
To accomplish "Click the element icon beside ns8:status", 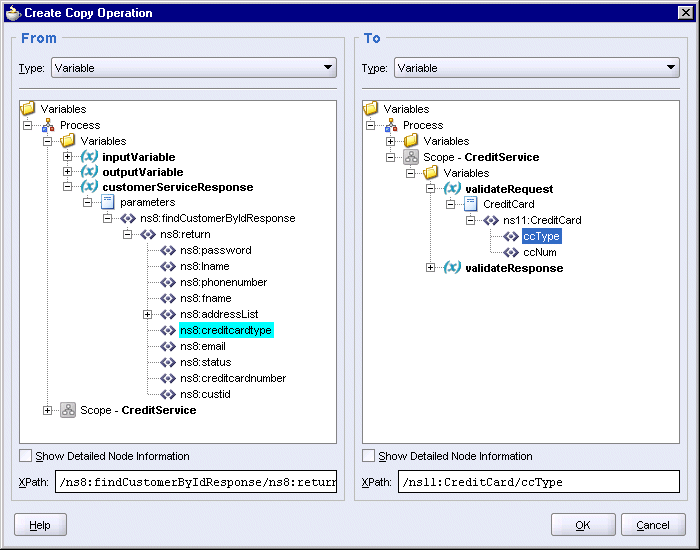I will 168,362.
